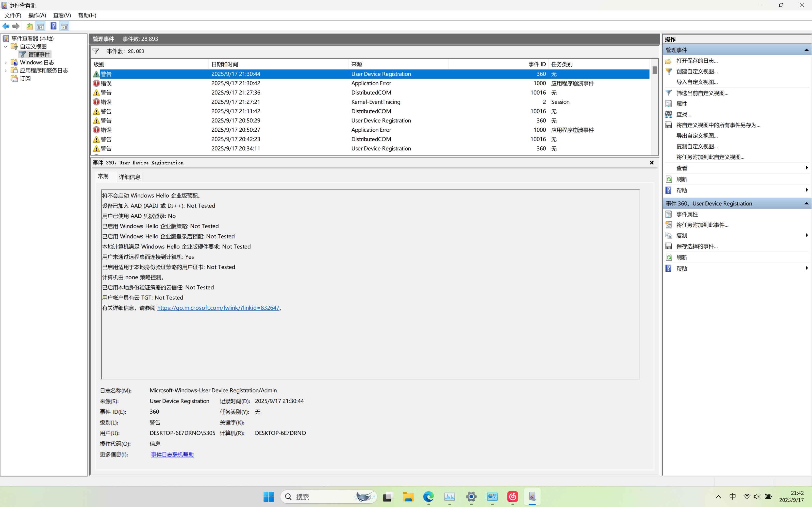Click 导出自定义视图 action

(x=697, y=136)
